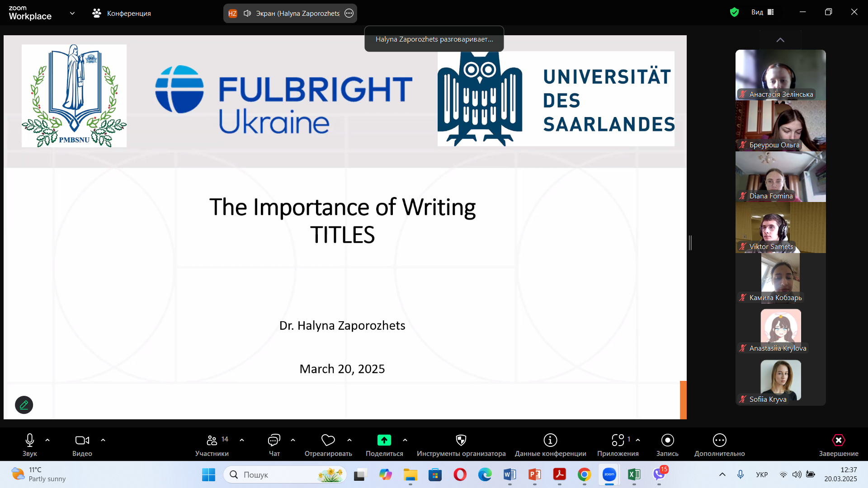This screenshot has width=868, height=488.
Task: Open Данные конференции info panel
Action: (x=550, y=445)
